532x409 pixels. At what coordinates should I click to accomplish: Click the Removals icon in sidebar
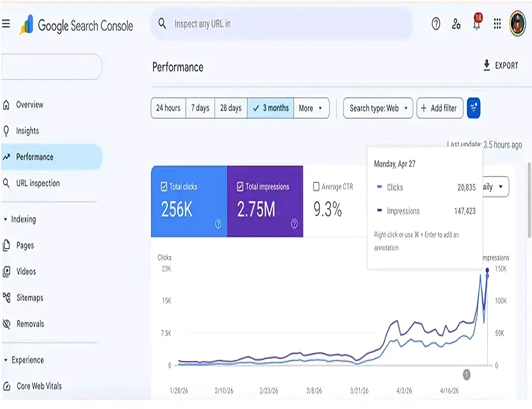click(6, 324)
